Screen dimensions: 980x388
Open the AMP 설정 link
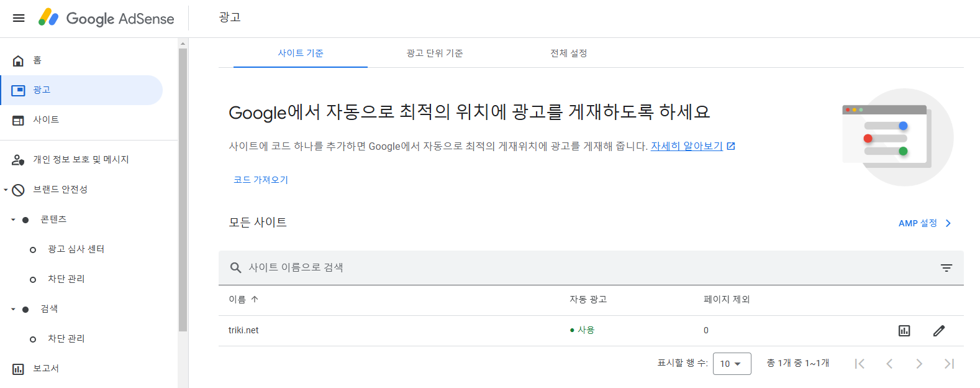[925, 223]
